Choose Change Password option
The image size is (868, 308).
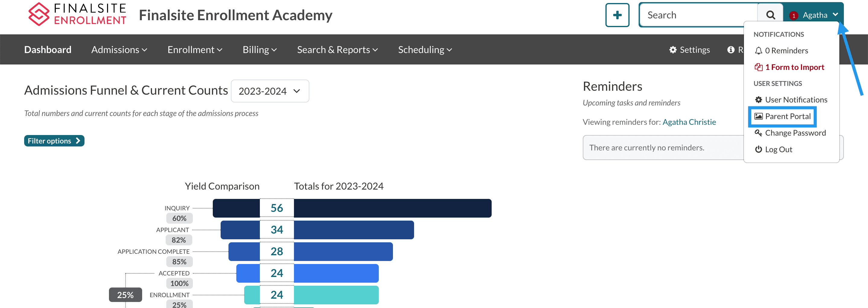pyautogui.click(x=790, y=133)
